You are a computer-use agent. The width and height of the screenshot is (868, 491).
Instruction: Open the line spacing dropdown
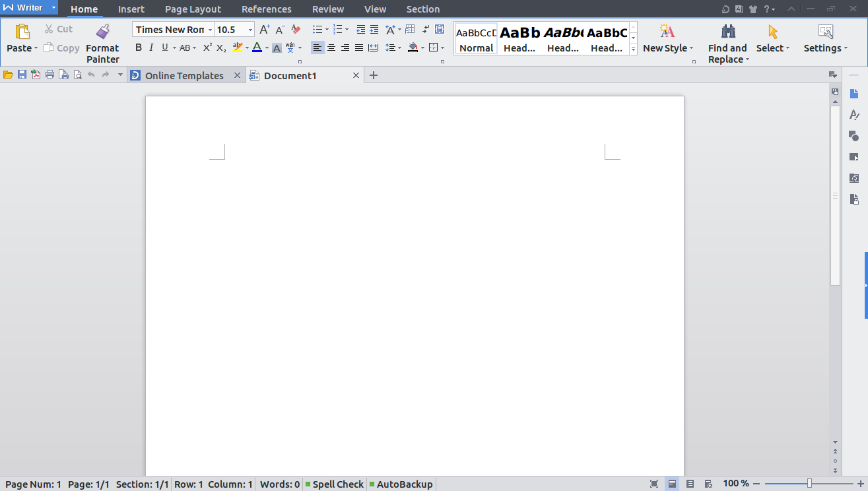coord(401,48)
